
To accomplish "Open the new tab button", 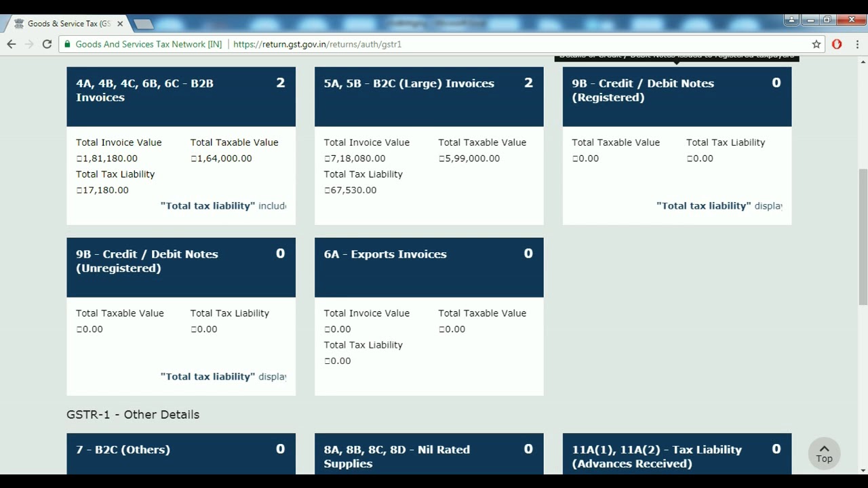I will coord(143,24).
